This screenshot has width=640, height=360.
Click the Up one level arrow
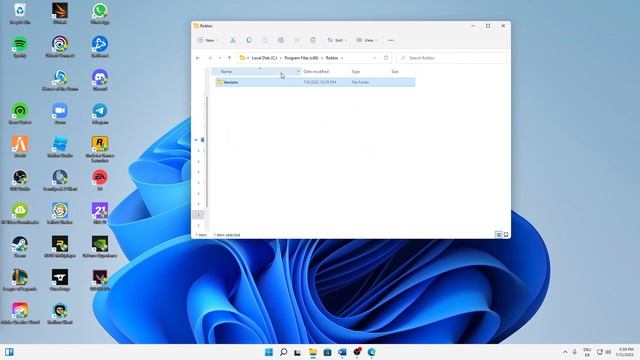[x=229, y=58]
